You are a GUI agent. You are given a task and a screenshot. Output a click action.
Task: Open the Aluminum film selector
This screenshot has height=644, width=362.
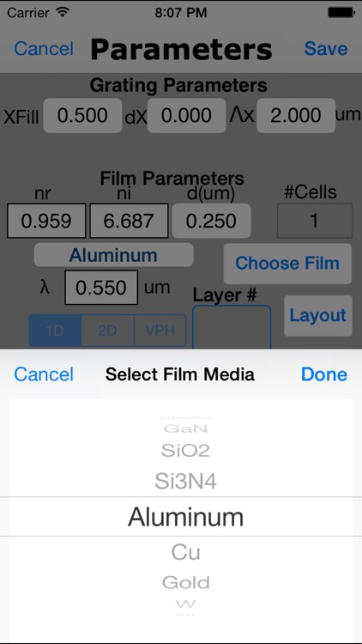pos(114,255)
